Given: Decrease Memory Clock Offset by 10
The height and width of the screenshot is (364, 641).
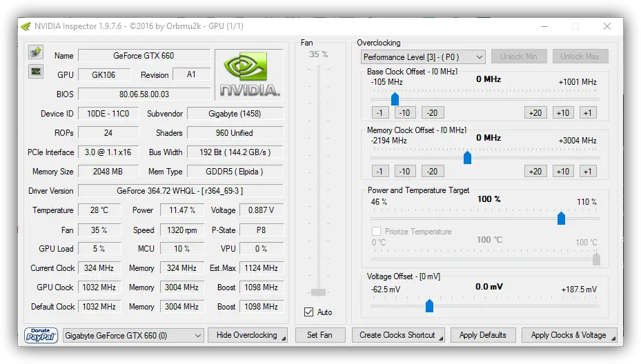Looking at the screenshot, I should click(x=405, y=171).
